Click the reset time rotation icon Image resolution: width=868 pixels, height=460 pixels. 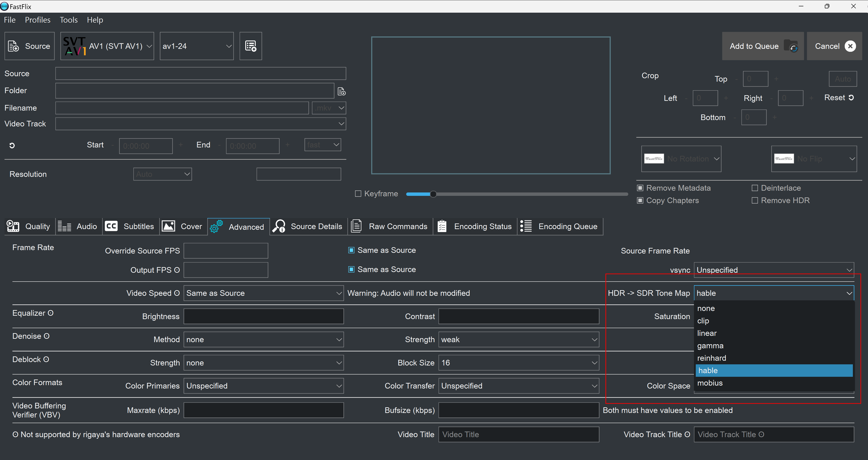tap(12, 145)
